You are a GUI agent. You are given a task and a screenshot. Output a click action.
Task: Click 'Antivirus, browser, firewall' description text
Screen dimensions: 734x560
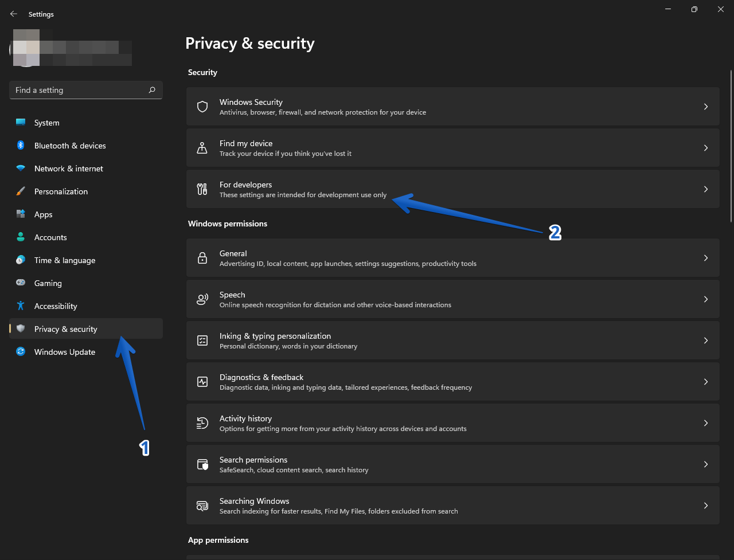click(x=323, y=112)
